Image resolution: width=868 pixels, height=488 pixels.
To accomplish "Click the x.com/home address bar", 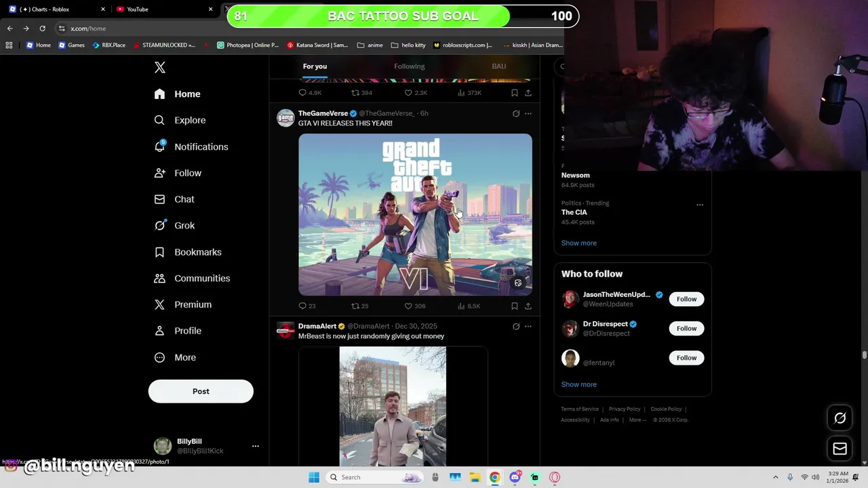I will [88, 28].
